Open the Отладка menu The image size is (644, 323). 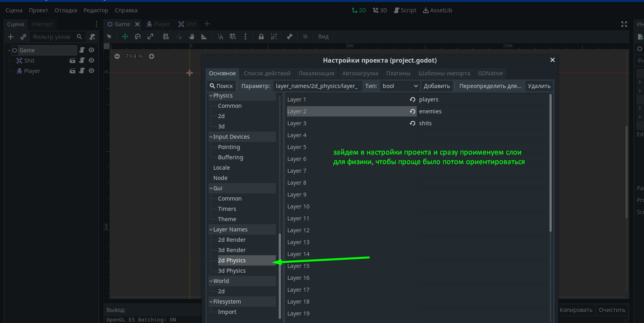66,10
